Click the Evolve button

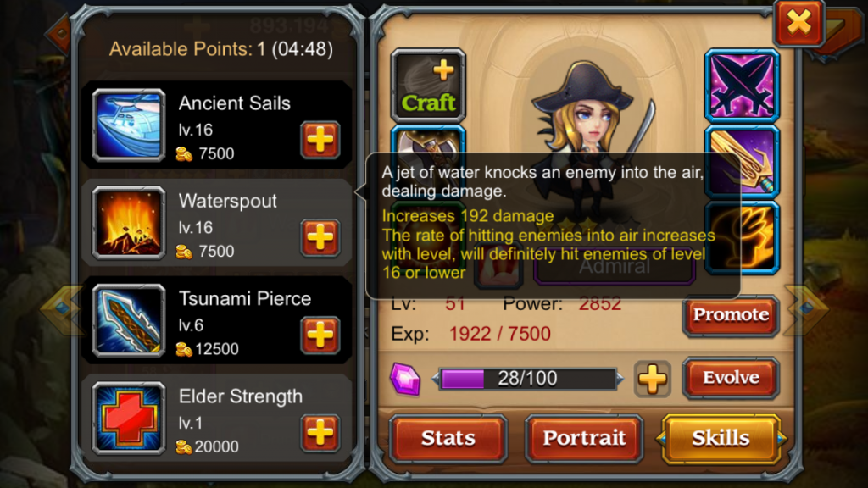[x=731, y=379]
